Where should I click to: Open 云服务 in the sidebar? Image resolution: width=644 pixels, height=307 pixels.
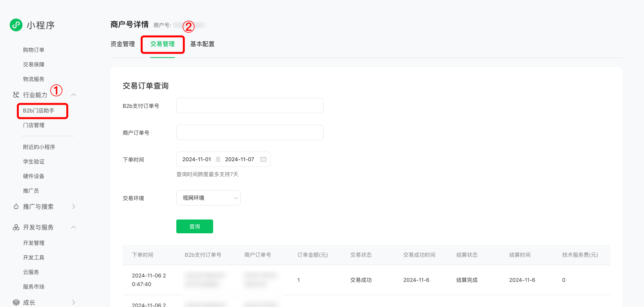31,272
